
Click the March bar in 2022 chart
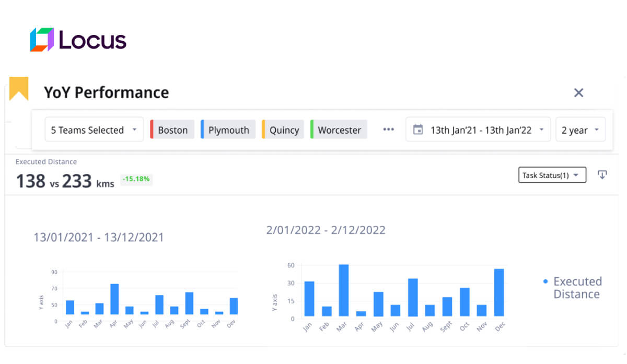click(343, 290)
